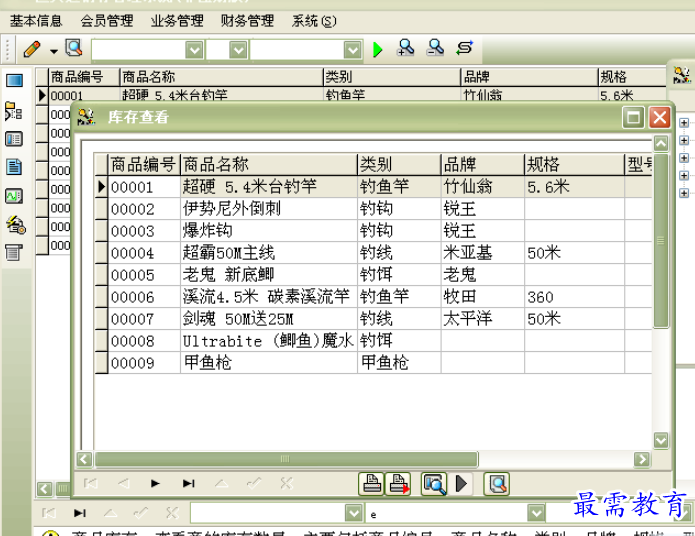The width and height of the screenshot is (695, 536).
Task: Open the first toolbar combo box dropdown
Action: pos(194,49)
